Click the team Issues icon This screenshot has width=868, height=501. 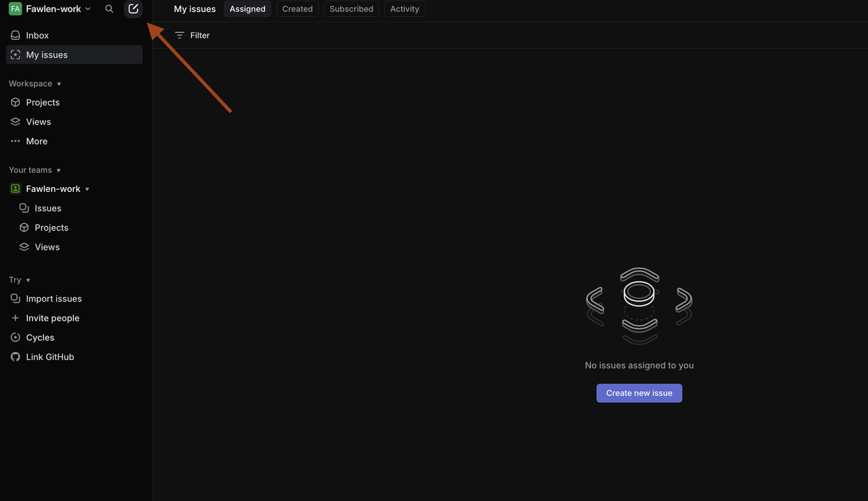24,208
